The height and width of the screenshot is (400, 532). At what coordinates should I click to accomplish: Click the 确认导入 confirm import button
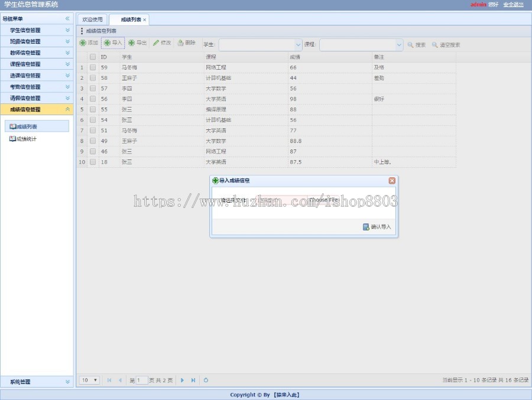pos(377,227)
